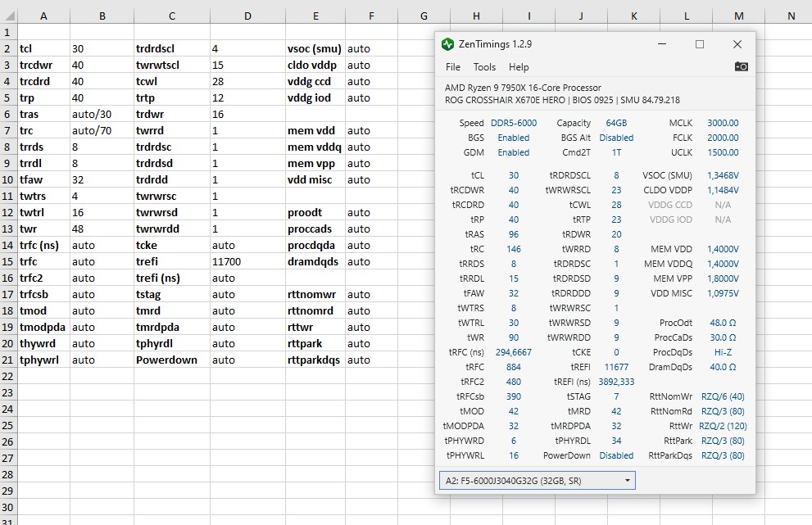Click the 'tphyrdl' spreadsheet cell
Screen dimensions: 812x525
(172, 343)
